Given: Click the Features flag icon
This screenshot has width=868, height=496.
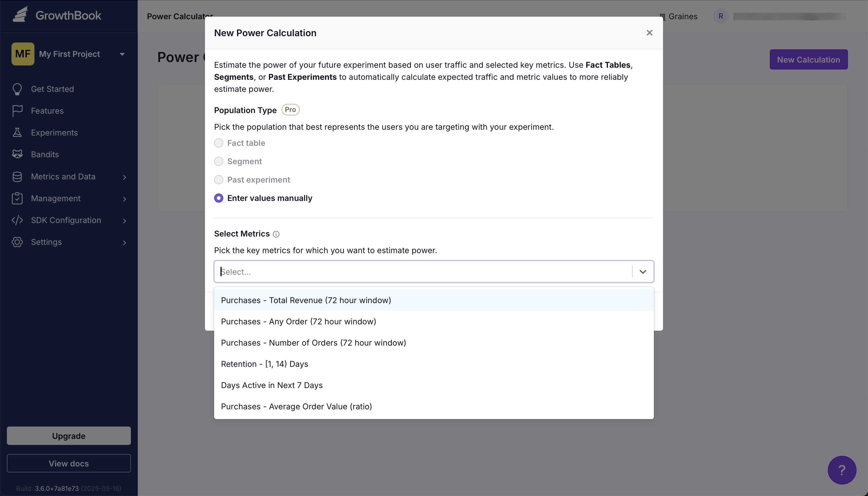Looking at the screenshot, I should click(x=17, y=111).
